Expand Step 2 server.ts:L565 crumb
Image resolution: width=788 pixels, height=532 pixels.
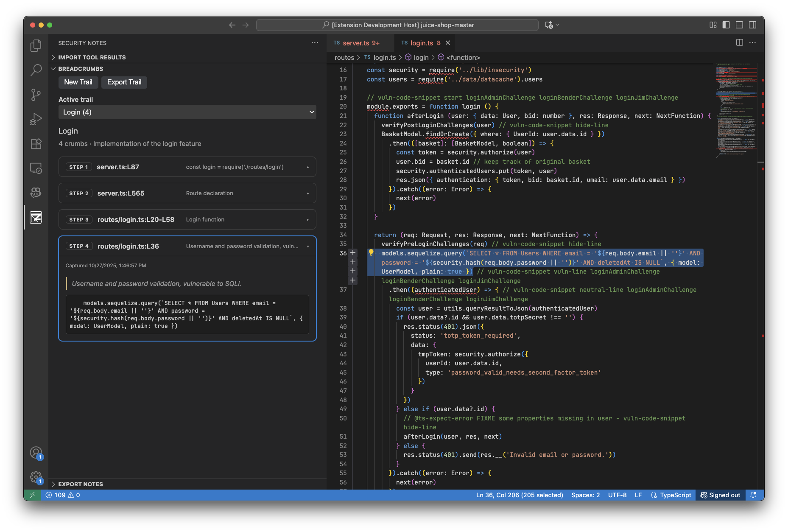(x=187, y=193)
